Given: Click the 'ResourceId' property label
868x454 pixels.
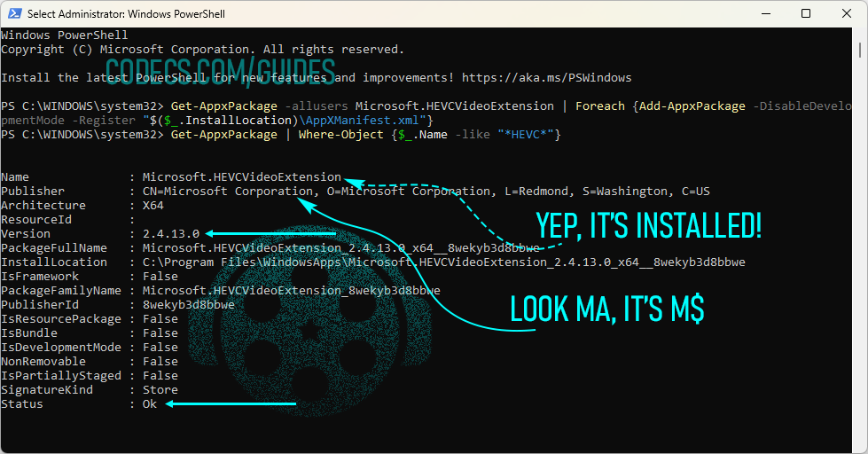Looking at the screenshot, I should click(36, 220).
